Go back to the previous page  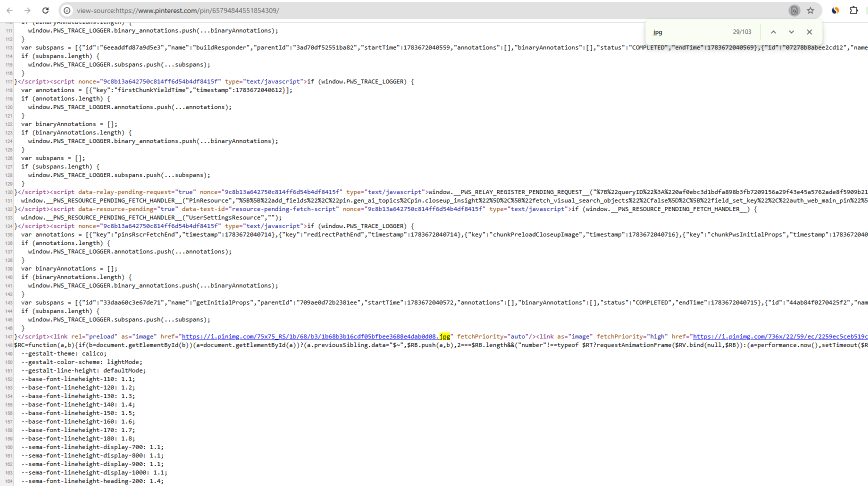9,10
